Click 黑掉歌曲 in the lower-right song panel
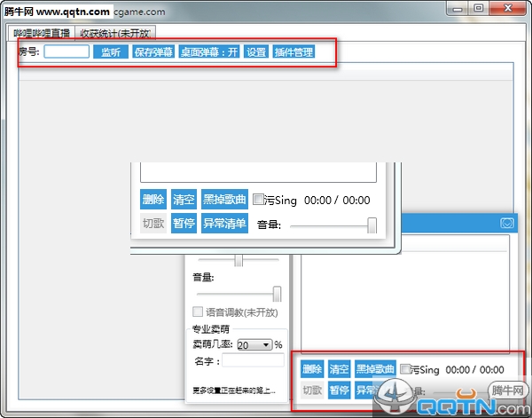532x418 pixels. tap(375, 369)
